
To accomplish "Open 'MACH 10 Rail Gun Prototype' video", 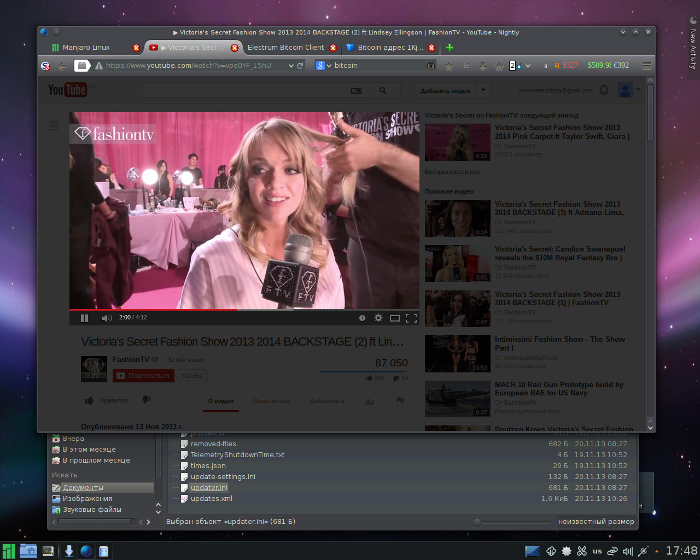I will pyautogui.click(x=559, y=389).
